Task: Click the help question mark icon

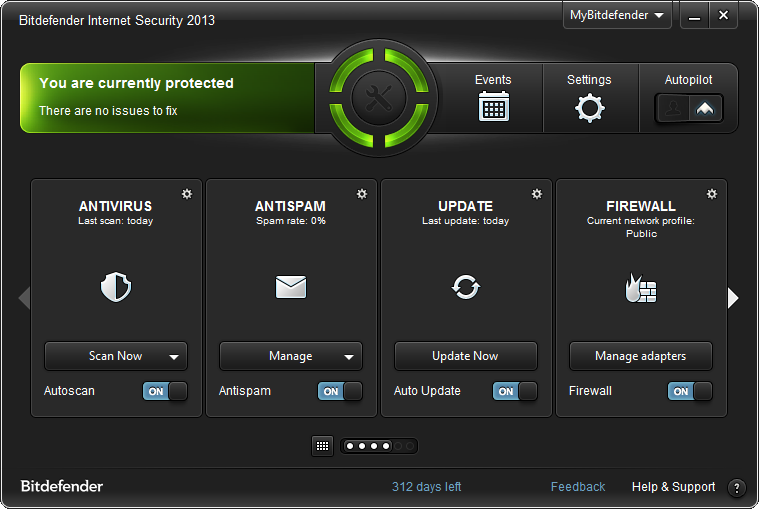Action: (x=737, y=488)
